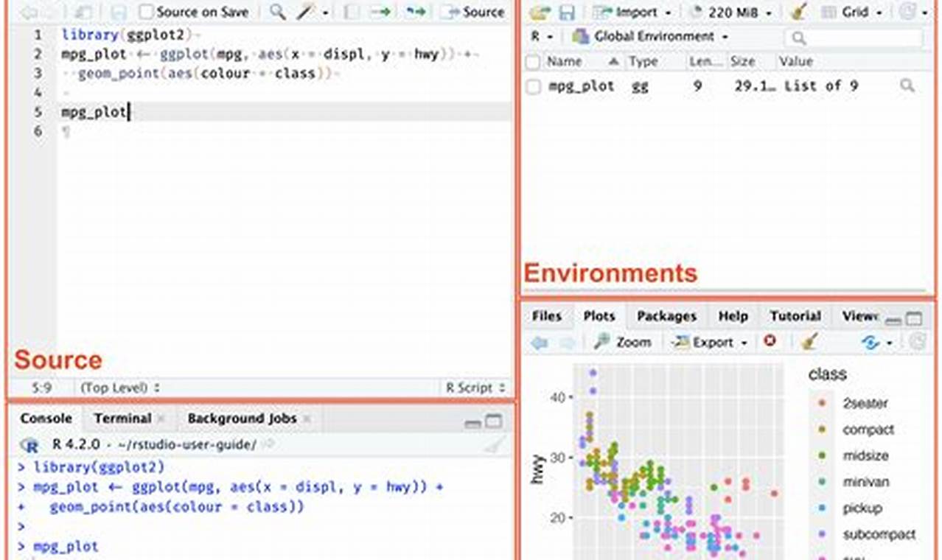Open the R Script file type dropdown
This screenshot has width=942, height=560.
tap(475, 387)
